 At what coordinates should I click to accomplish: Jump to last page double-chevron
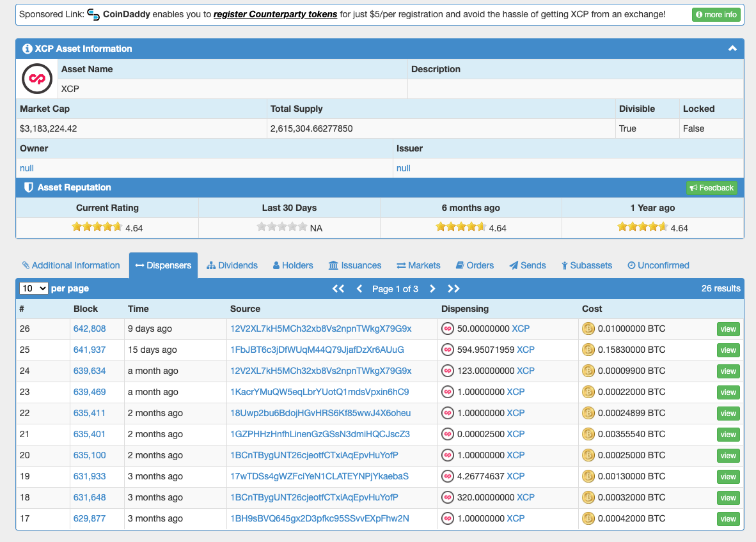point(453,289)
